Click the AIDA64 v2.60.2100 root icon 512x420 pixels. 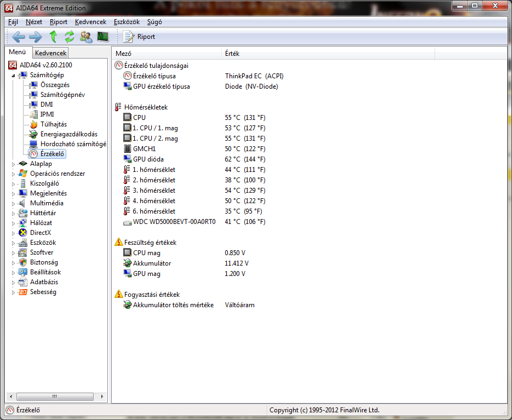coord(13,65)
